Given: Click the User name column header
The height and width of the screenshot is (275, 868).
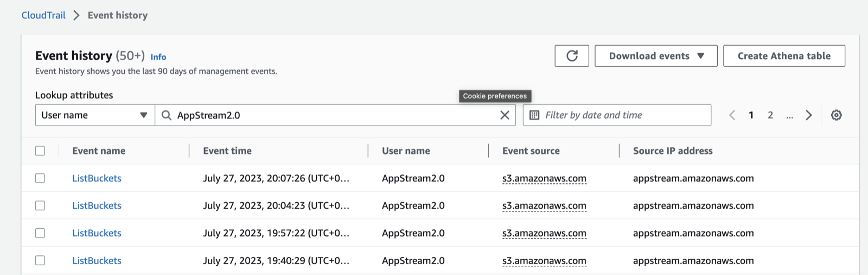Looking at the screenshot, I should (406, 151).
